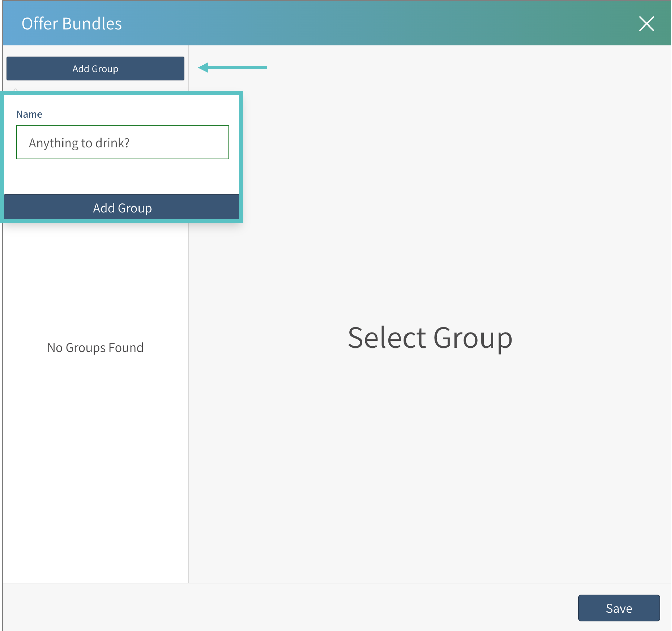Click the Name input field
This screenshot has width=672, height=631.
tap(123, 142)
